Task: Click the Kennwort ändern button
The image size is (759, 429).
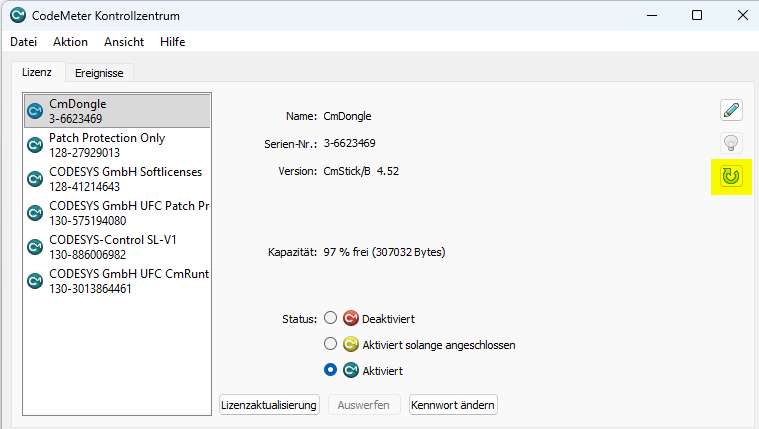Action: point(453,405)
